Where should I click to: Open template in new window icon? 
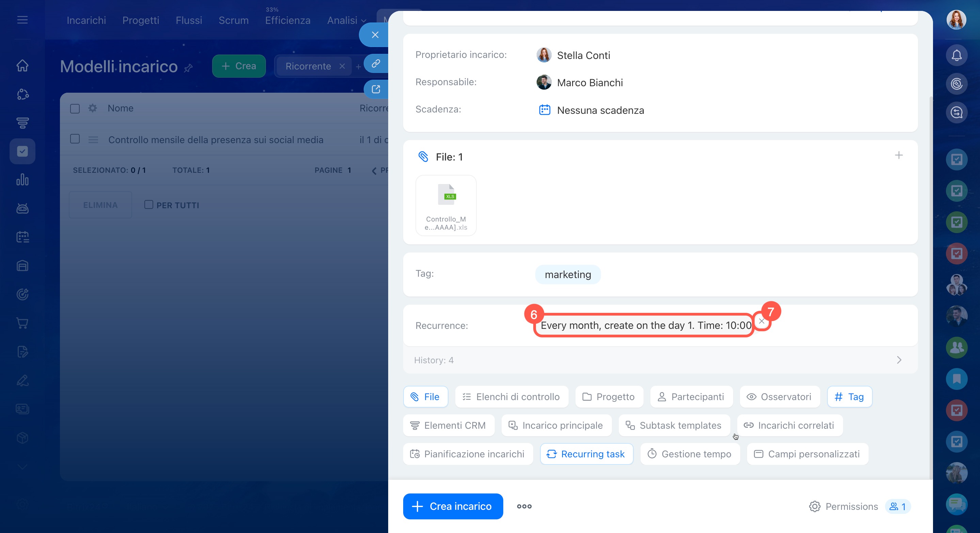tap(376, 89)
